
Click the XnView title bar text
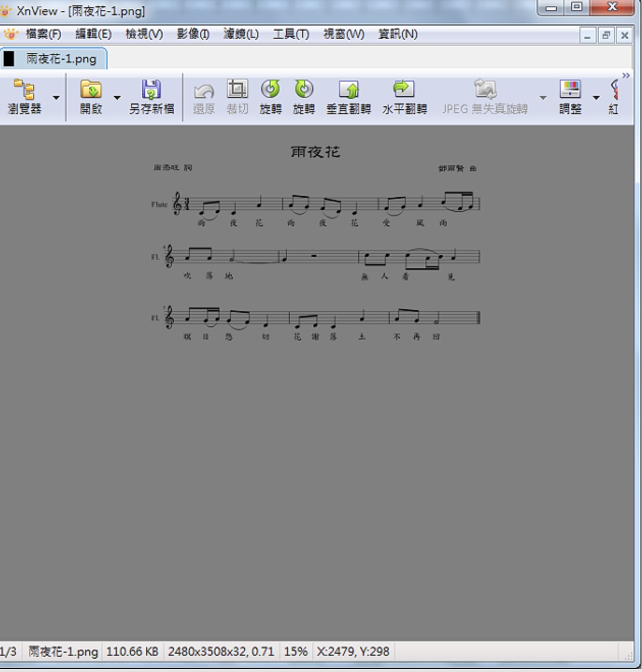81,11
